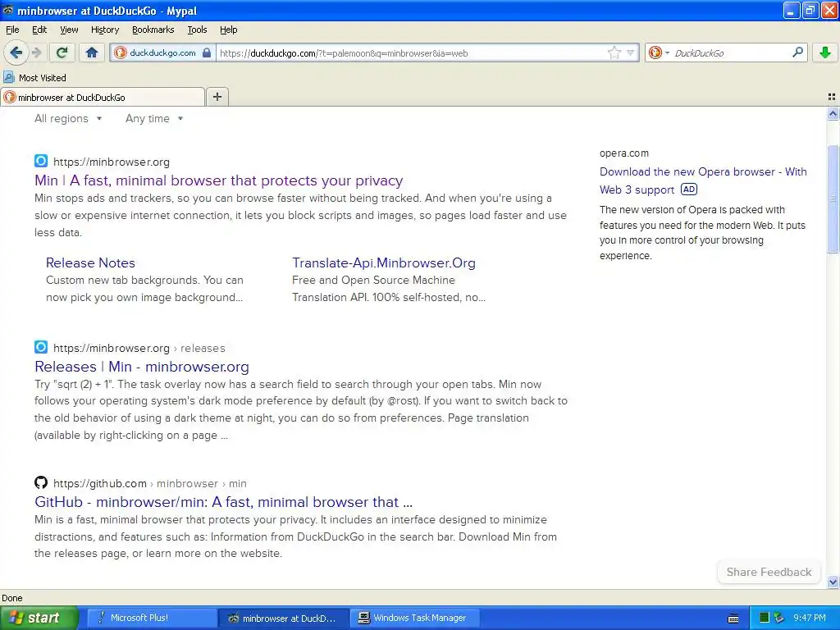Click the system clock showing 9:47 PM
The image size is (840, 630).
coord(810,618)
